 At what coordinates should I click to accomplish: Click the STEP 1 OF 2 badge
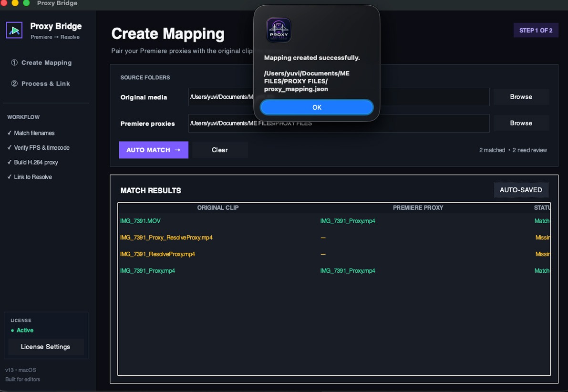(x=536, y=31)
